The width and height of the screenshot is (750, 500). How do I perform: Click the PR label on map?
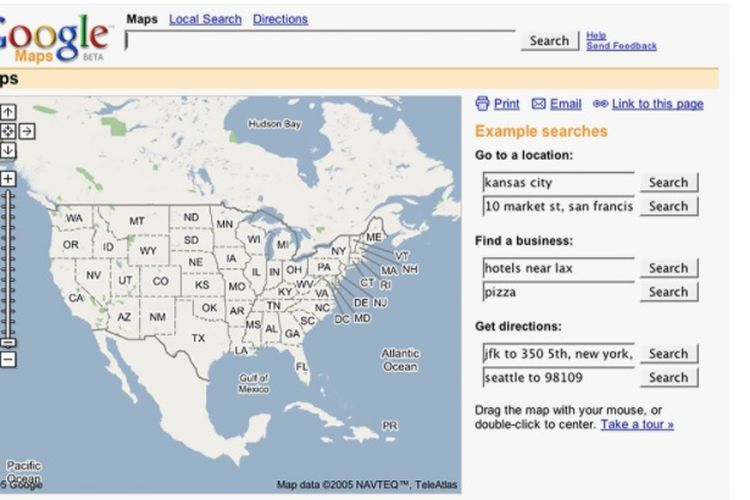pos(390,425)
